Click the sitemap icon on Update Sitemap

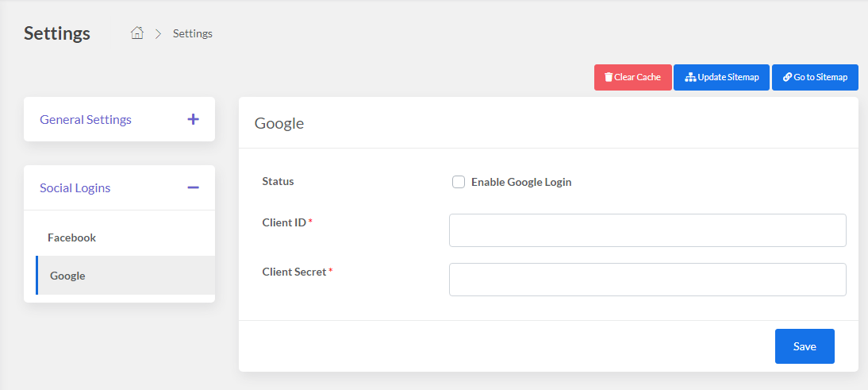click(x=689, y=77)
